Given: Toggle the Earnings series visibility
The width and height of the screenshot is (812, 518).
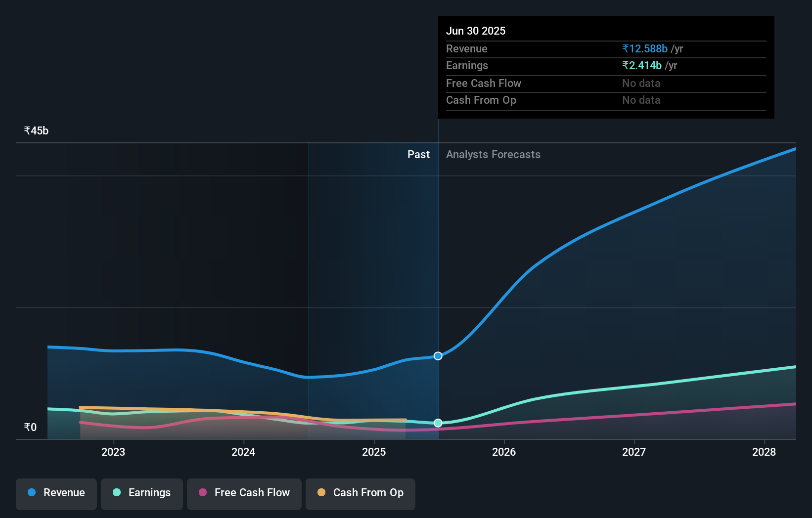Looking at the screenshot, I should coord(141,494).
